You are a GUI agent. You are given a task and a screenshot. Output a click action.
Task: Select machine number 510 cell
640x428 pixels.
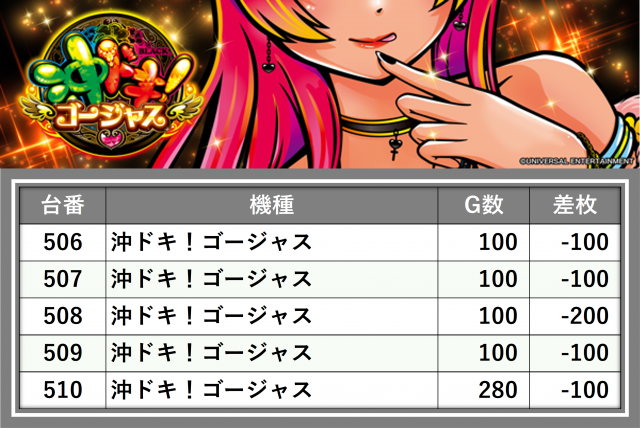(x=63, y=390)
